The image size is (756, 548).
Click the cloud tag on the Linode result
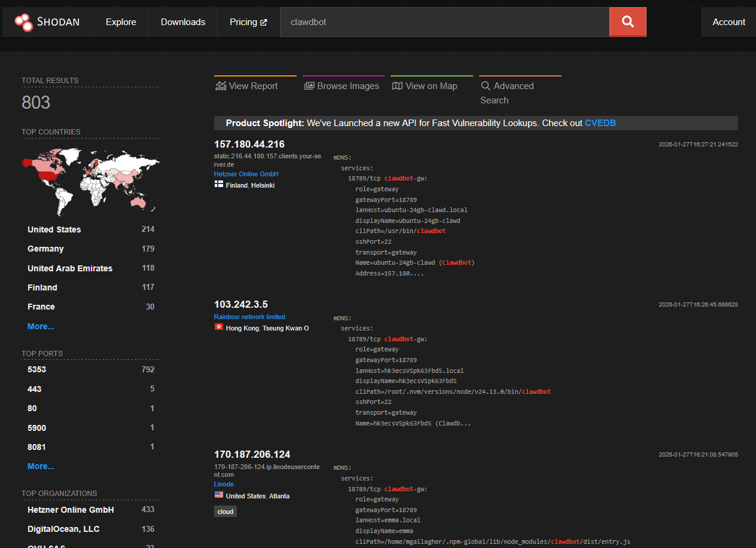pos(225,511)
